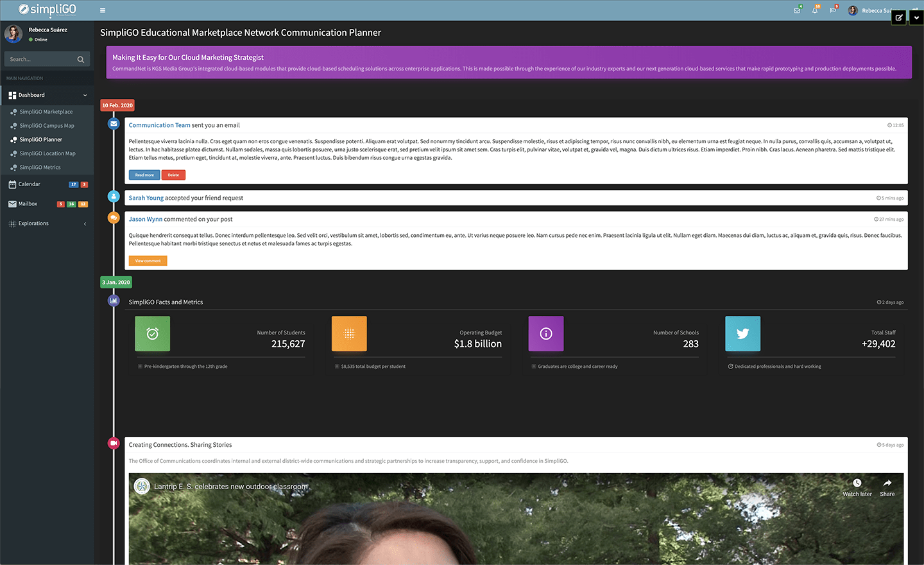The width and height of the screenshot is (924, 565).
Task: Click the blue Twitter tile icon
Action: pos(742,334)
